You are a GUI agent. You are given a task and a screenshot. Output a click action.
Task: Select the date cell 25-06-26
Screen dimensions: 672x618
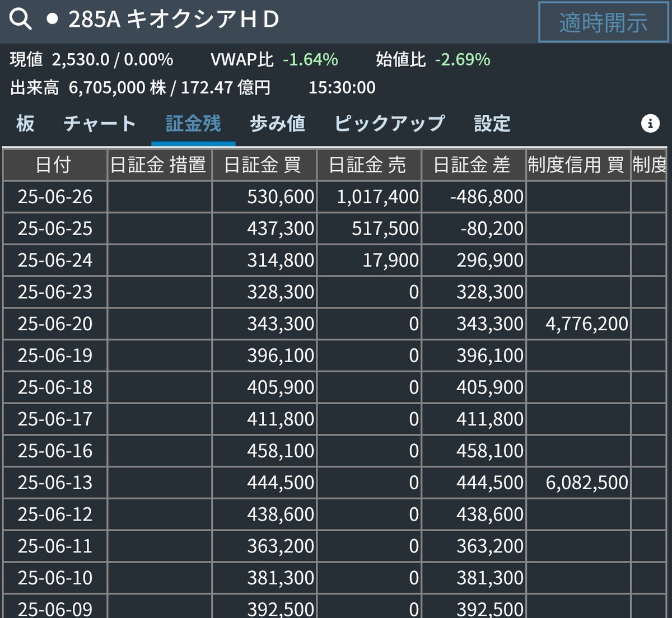[55, 196]
